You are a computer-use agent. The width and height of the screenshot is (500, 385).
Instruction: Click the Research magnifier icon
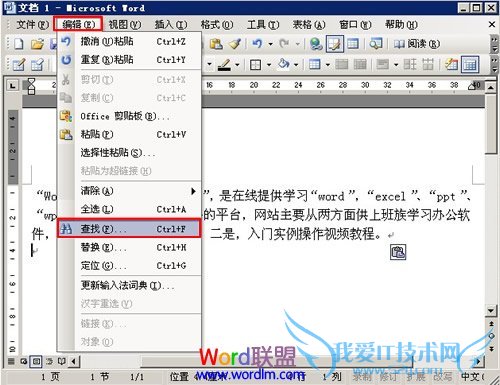376,44
